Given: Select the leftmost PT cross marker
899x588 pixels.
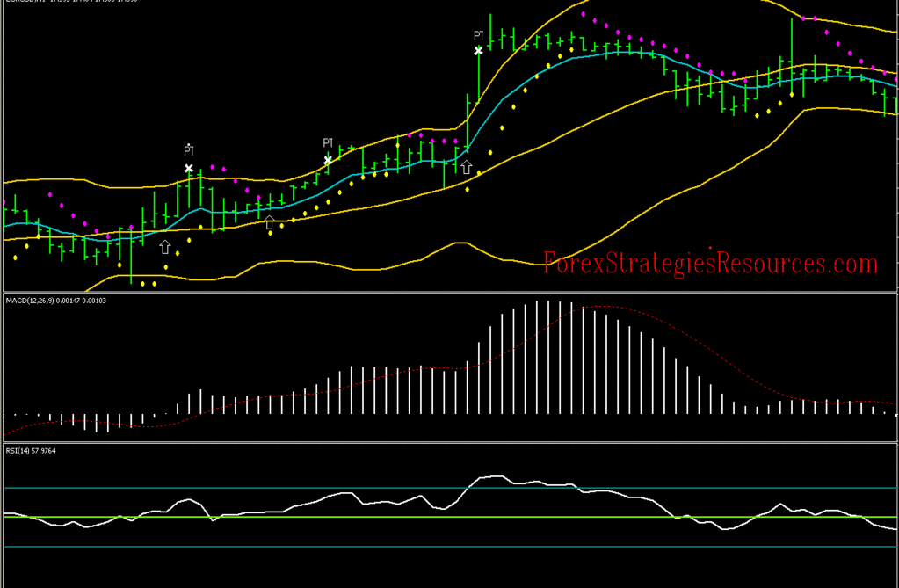Looking at the screenshot, I should point(189,169).
